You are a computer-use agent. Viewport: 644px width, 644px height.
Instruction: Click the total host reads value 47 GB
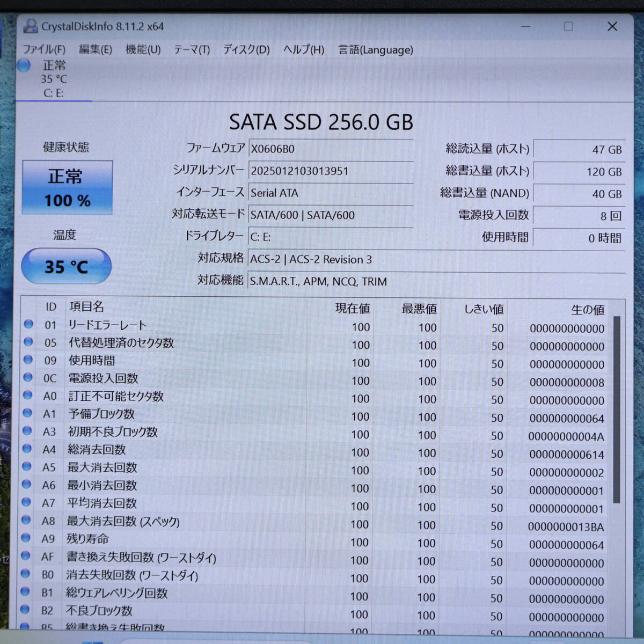(580, 150)
